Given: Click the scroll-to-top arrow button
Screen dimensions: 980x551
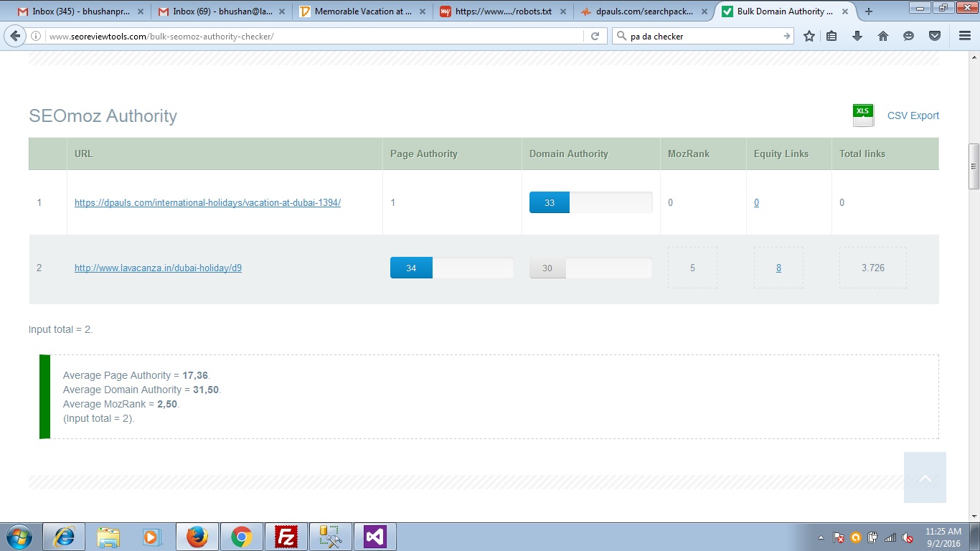Looking at the screenshot, I should click(925, 477).
